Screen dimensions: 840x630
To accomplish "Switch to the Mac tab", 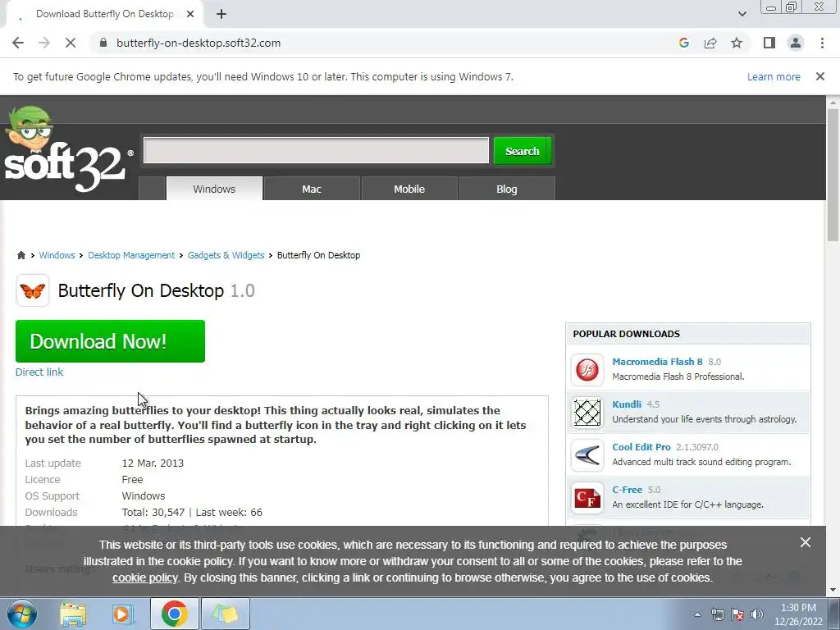I will pos(311,189).
